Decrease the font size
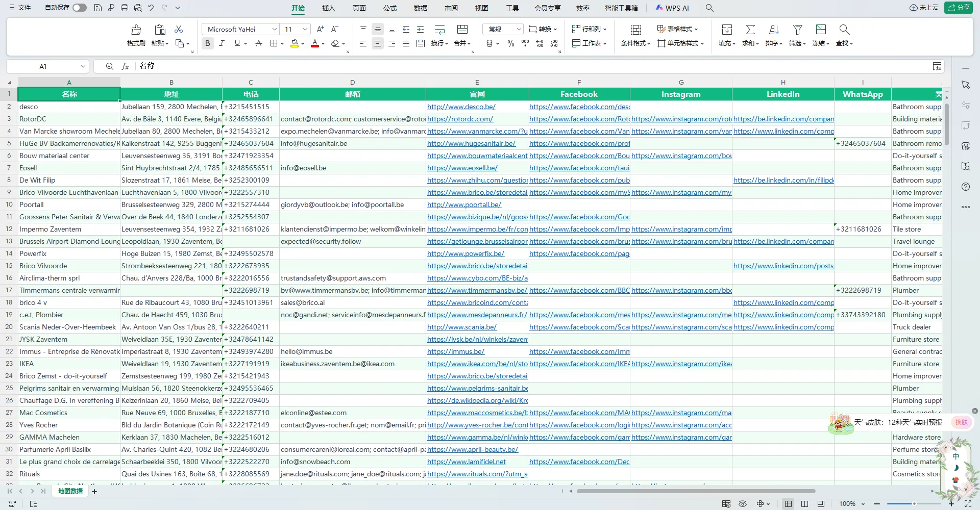980x510 pixels. point(335,29)
